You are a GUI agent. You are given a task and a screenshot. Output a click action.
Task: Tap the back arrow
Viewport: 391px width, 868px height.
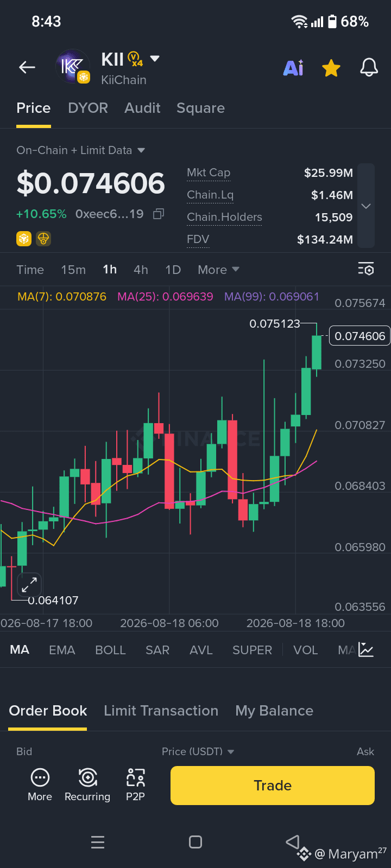coord(27,67)
